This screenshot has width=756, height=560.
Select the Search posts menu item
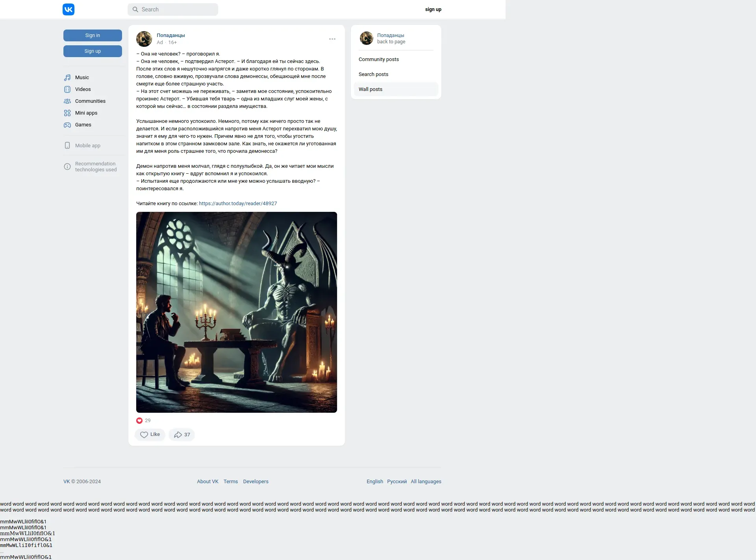(373, 74)
